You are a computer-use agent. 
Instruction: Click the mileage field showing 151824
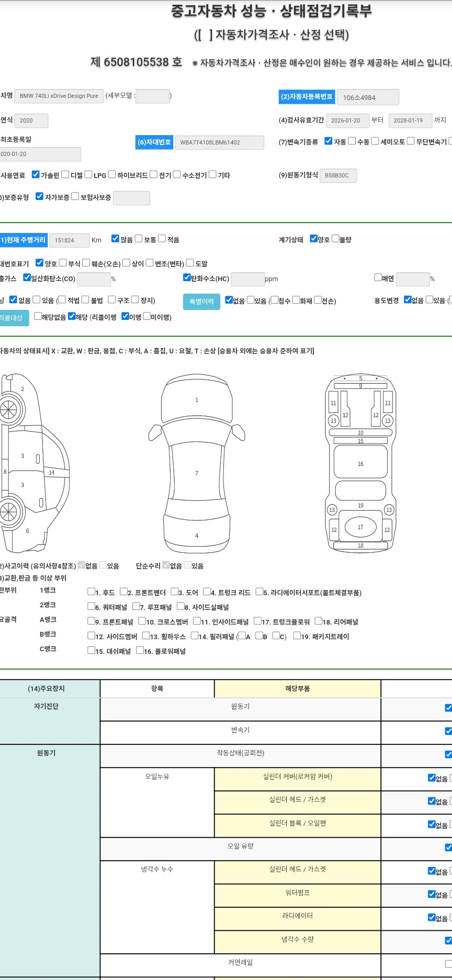point(69,240)
